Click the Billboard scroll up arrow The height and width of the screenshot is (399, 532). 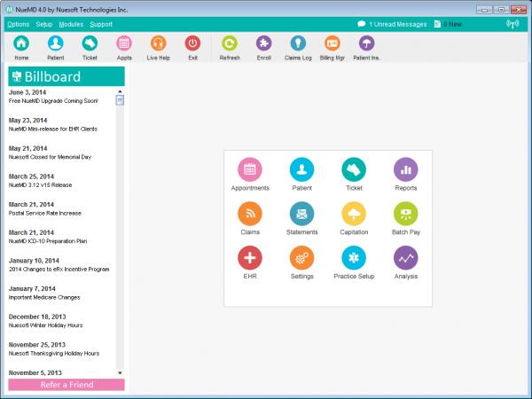[120, 91]
